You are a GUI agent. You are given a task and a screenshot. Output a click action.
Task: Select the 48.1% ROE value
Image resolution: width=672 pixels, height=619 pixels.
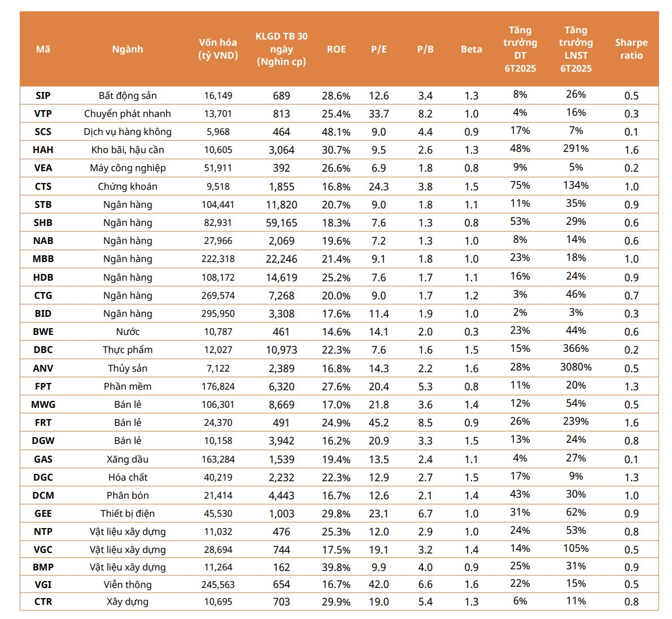click(336, 132)
